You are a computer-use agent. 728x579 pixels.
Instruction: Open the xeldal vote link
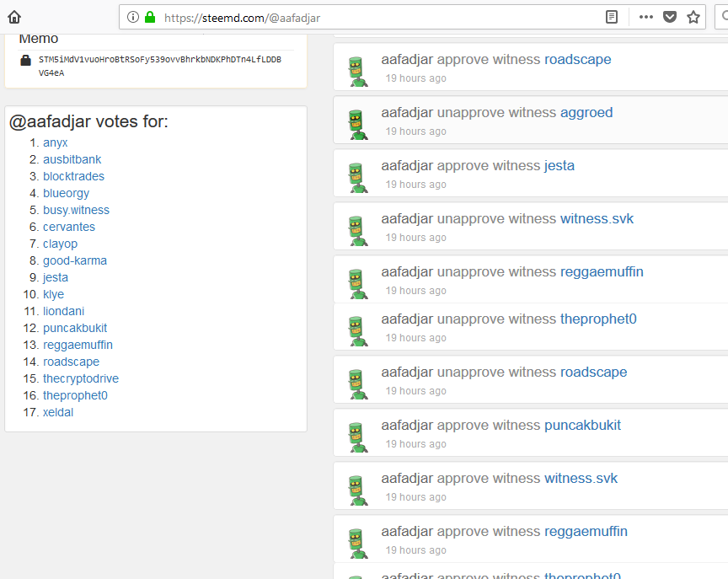pyautogui.click(x=57, y=412)
